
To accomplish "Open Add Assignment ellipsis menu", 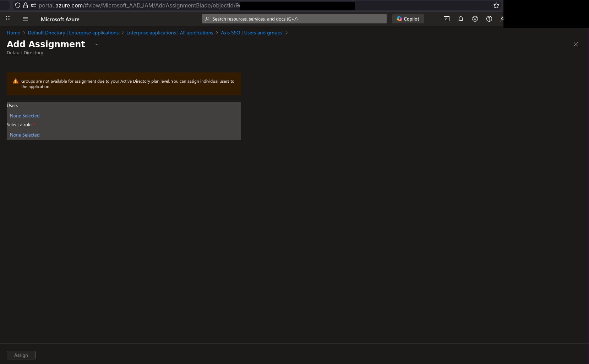I will 96,44.
